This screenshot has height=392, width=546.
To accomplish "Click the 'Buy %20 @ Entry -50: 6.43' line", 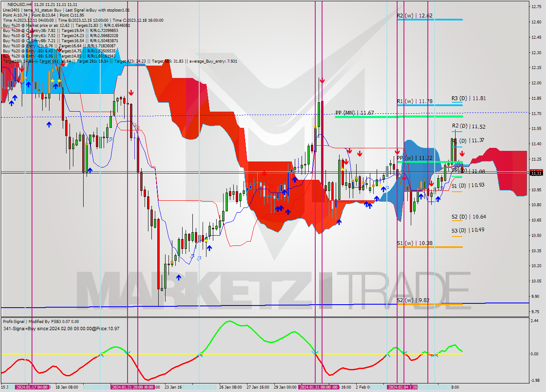I will [x=59, y=51].
